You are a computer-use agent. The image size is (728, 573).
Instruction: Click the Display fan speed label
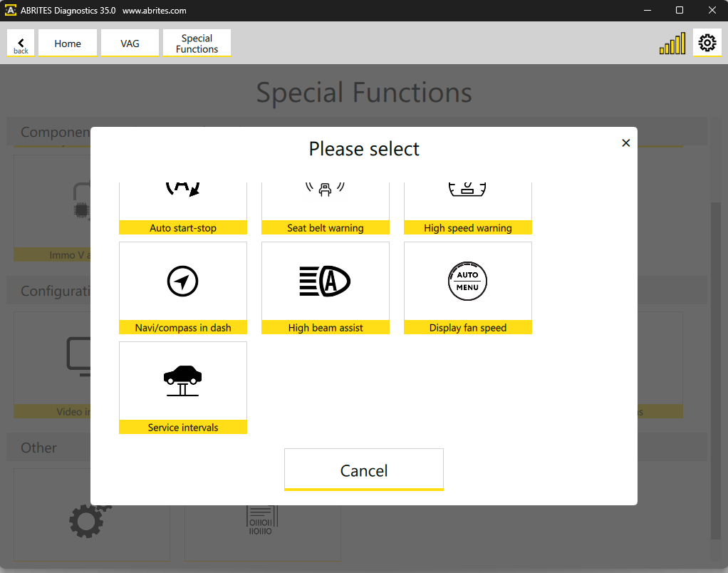467,327
